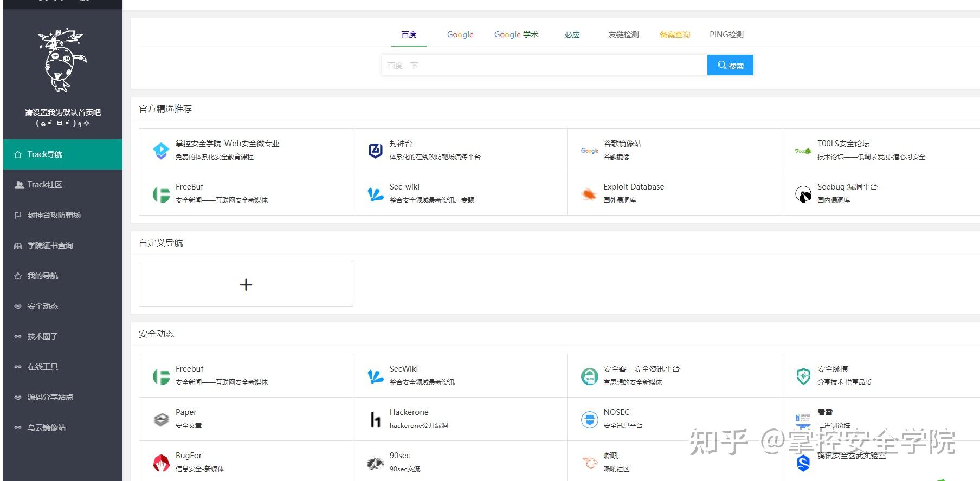
Task: Click the Exploit Database bug icon
Action: [x=589, y=194]
